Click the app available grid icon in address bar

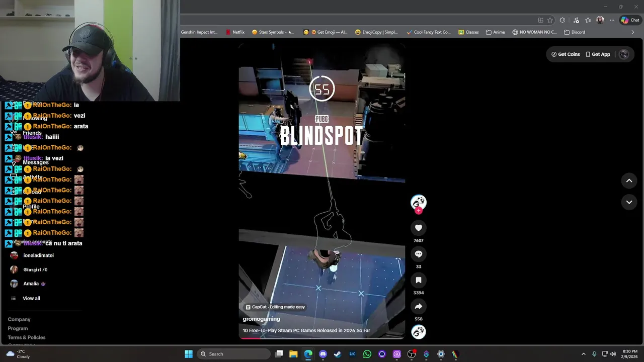click(540, 20)
